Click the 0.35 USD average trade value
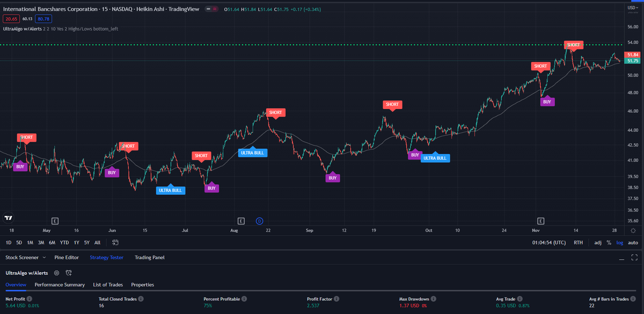The height and width of the screenshot is (314, 644). pyautogui.click(x=506, y=305)
